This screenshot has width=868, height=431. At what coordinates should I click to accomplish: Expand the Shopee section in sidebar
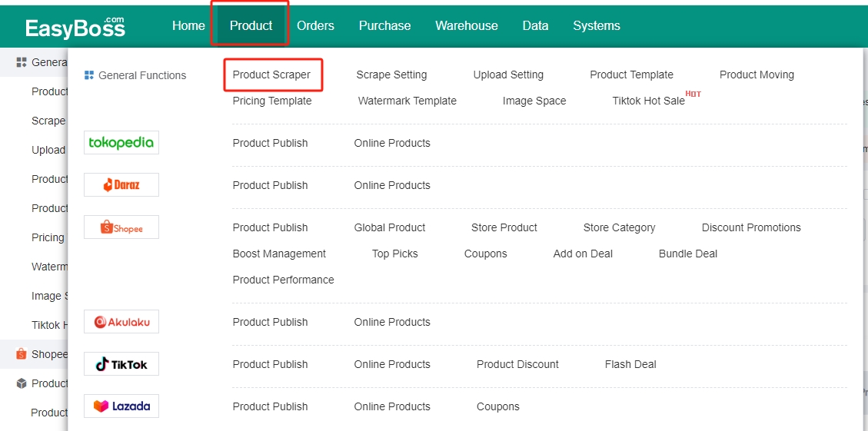point(42,354)
